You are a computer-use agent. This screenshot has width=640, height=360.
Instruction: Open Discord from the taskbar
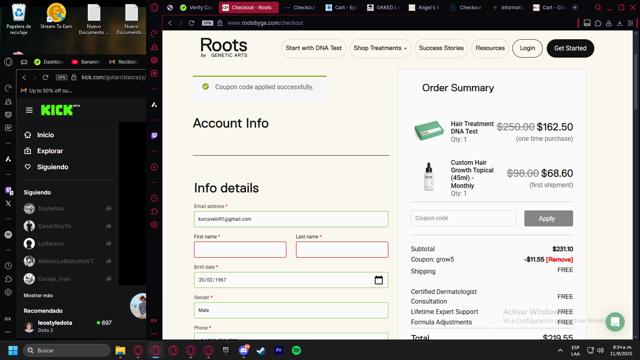(x=244, y=350)
